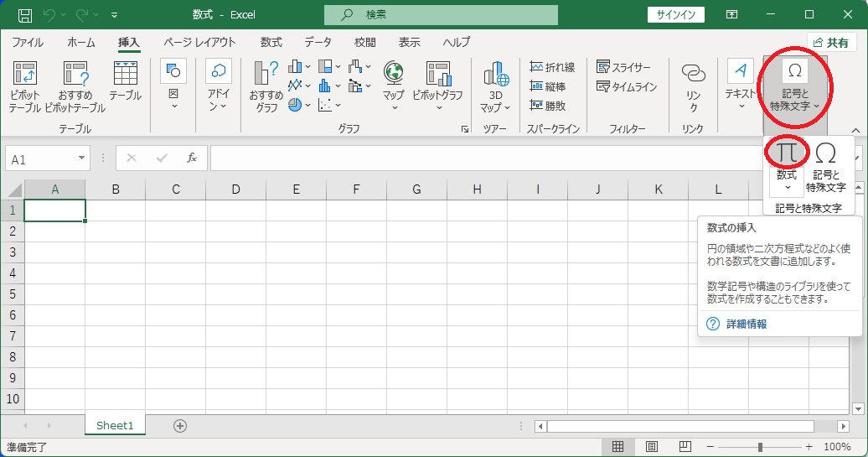Image resolution: width=868 pixels, height=457 pixels.
Task: Click the Add new sheet plus icon
Action: tap(180, 425)
